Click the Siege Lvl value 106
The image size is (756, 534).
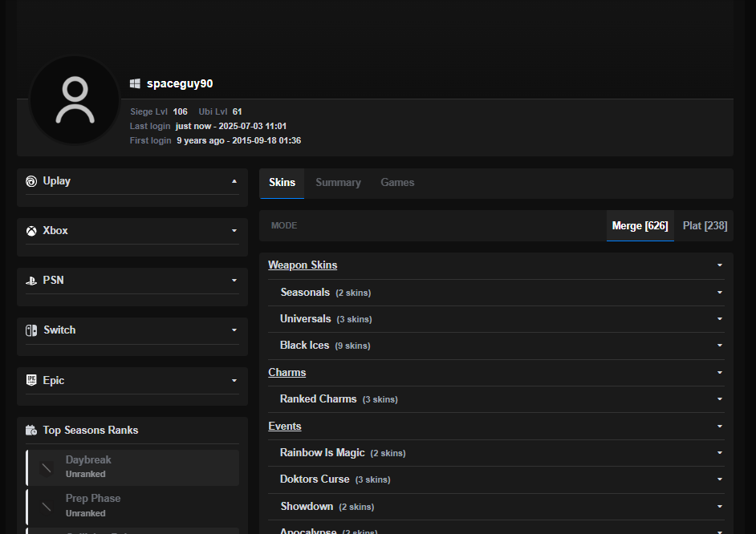[x=181, y=111]
